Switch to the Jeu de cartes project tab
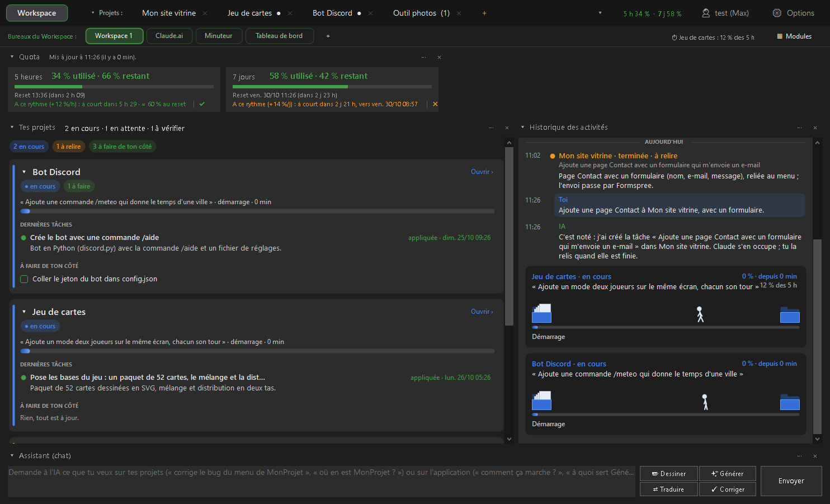This screenshot has width=830, height=504. [x=249, y=13]
